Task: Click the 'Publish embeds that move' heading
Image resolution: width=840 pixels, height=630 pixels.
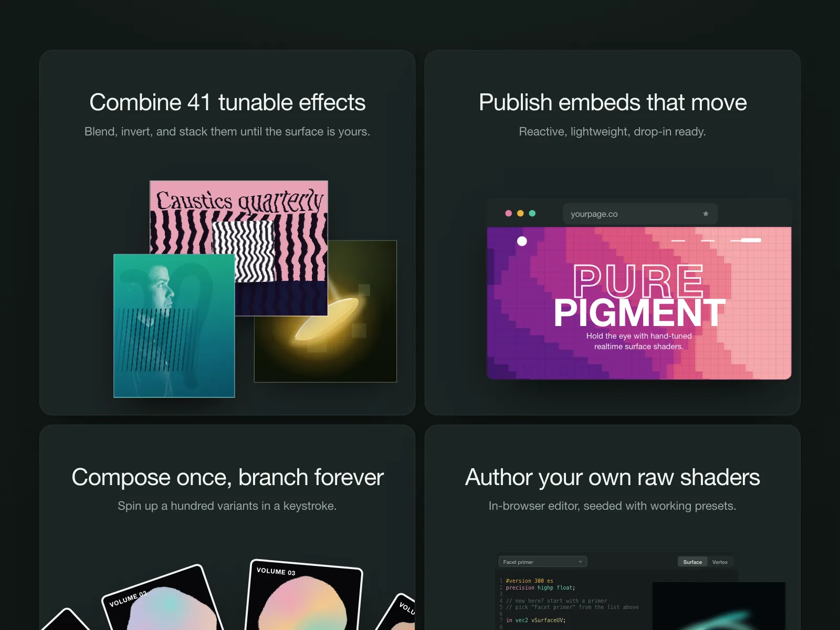Action: tap(613, 102)
